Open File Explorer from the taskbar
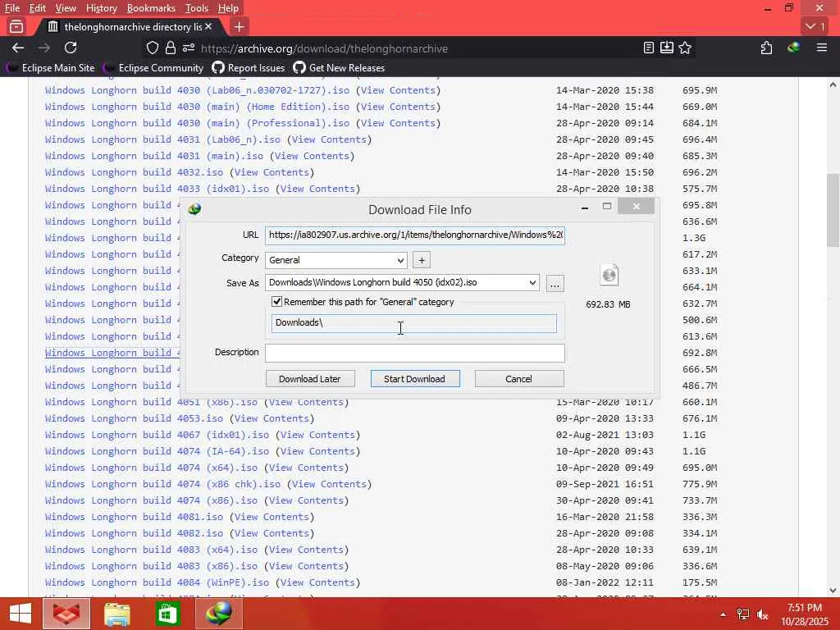Viewport: 840px width, 630px height. (x=116, y=614)
